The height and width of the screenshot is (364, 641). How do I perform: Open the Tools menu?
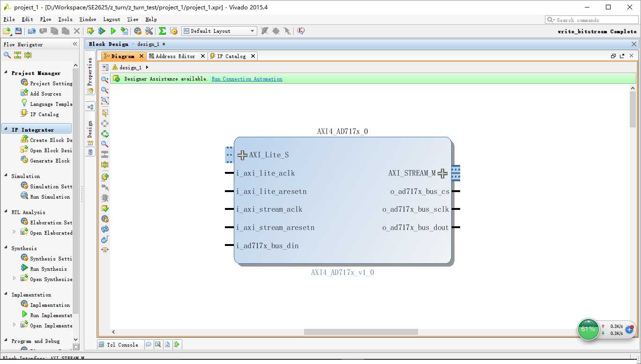[x=65, y=19]
